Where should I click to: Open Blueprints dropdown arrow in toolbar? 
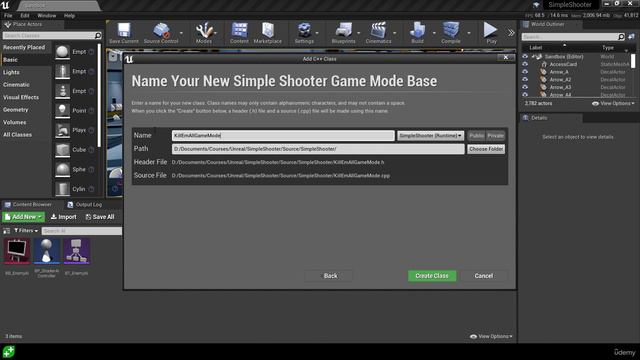(359, 33)
